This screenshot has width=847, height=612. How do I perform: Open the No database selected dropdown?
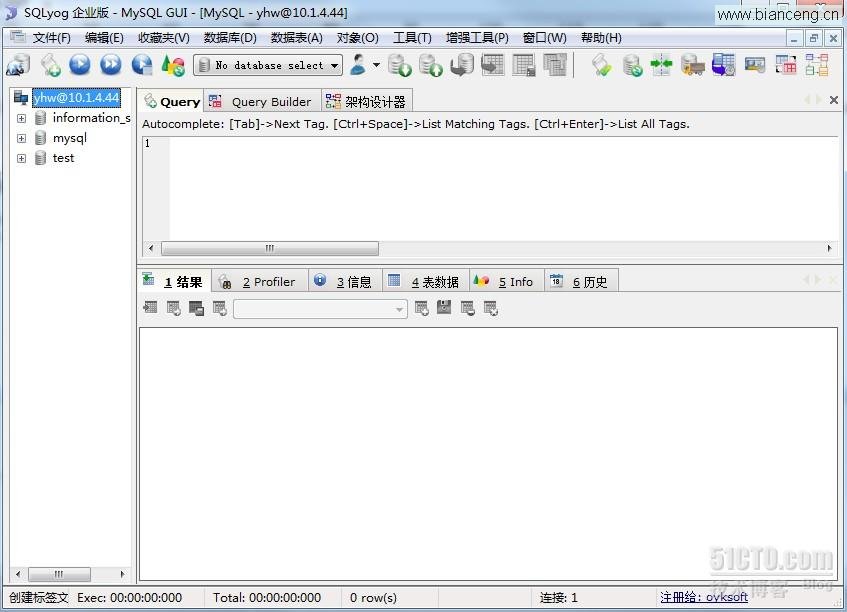tap(268, 65)
